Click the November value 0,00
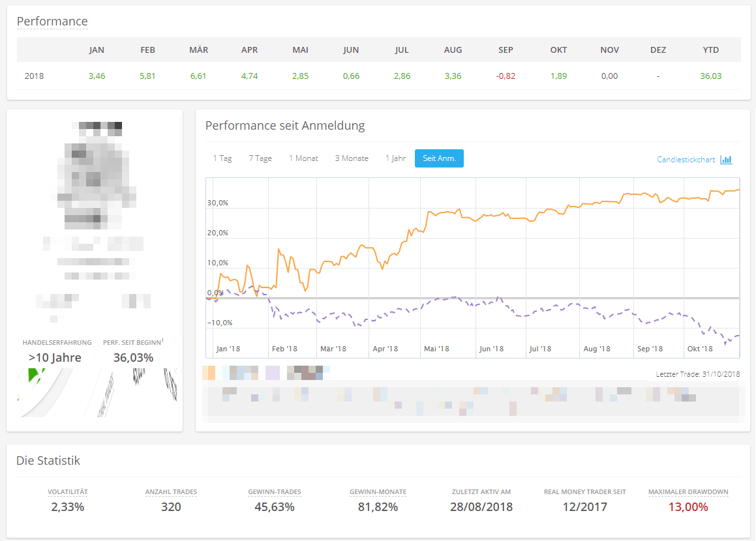 [609, 76]
